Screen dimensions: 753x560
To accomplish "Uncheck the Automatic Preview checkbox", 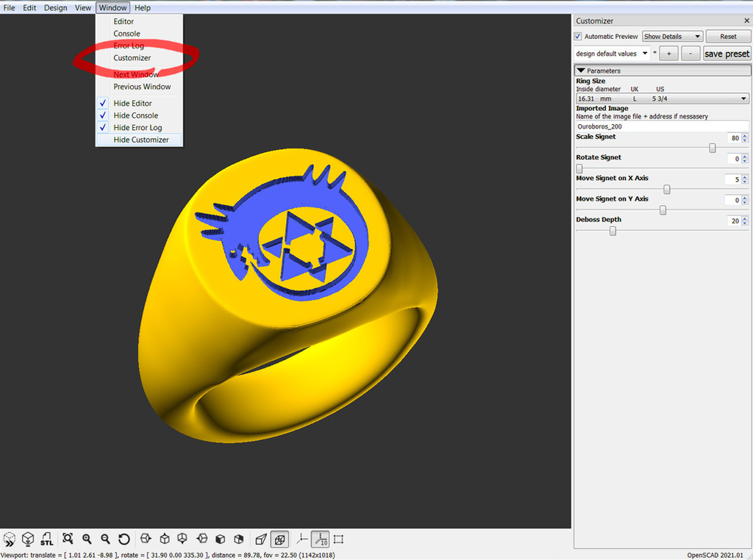I will pos(577,36).
